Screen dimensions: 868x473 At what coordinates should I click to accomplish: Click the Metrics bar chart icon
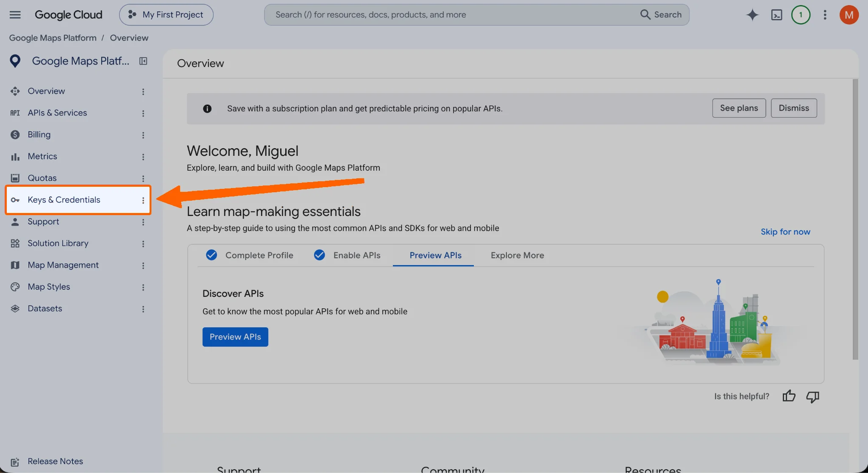pyautogui.click(x=15, y=157)
